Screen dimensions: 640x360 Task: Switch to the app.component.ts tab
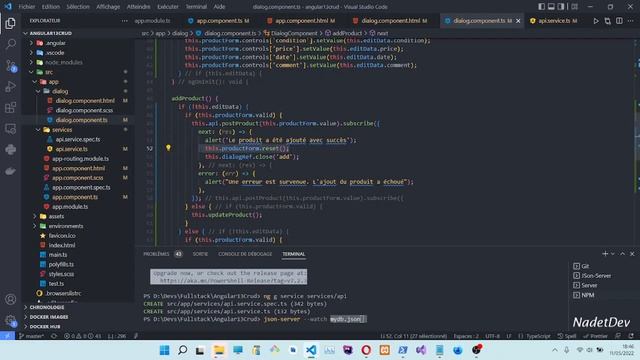pyautogui.click(x=219, y=21)
